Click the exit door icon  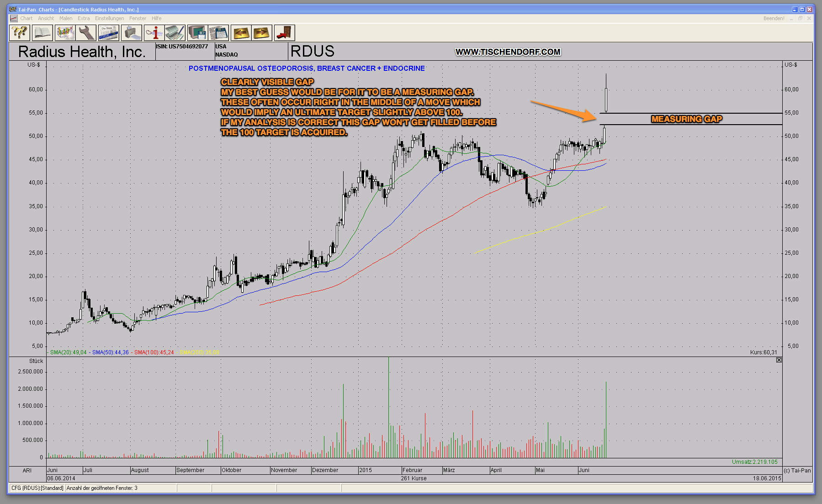pyautogui.click(x=284, y=33)
